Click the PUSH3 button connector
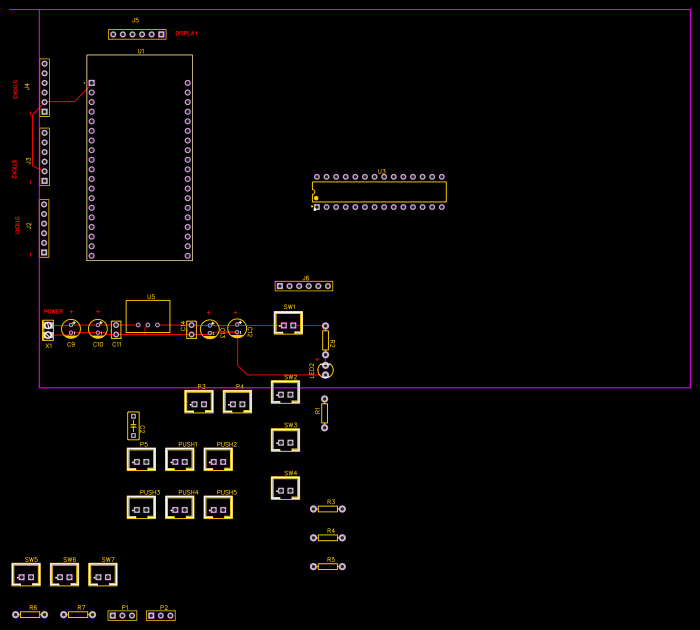This screenshot has width=700, height=630. [x=141, y=507]
